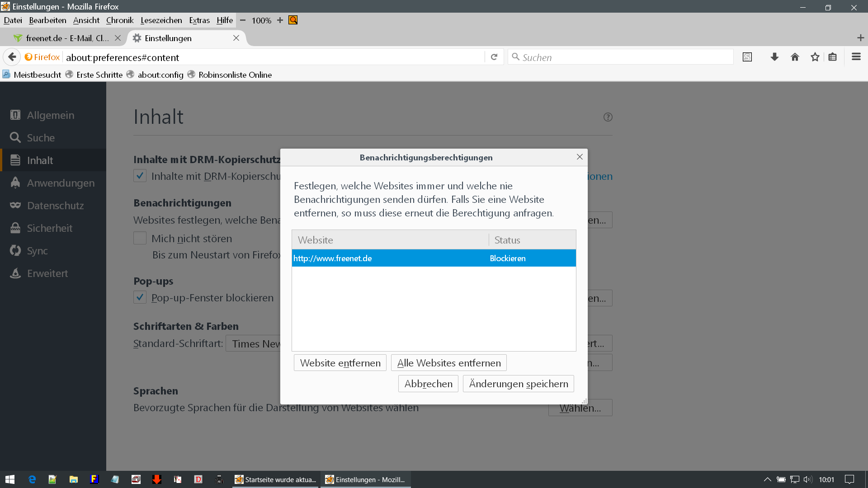Open the hamburger menu icon

pos(856,57)
